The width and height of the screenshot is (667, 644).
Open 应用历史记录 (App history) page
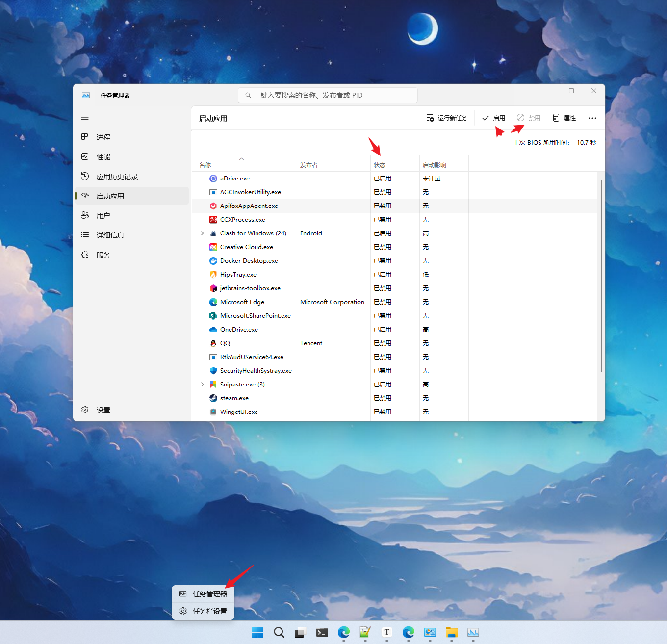tap(117, 177)
